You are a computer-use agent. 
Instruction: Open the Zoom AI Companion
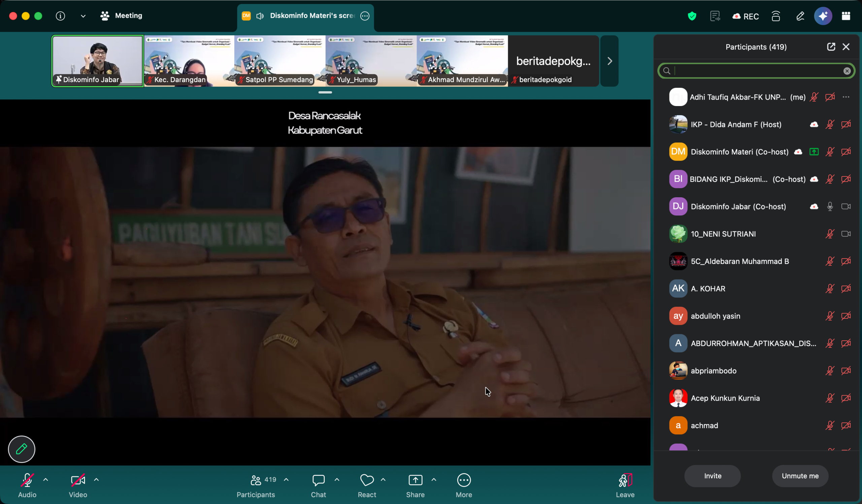click(x=823, y=16)
